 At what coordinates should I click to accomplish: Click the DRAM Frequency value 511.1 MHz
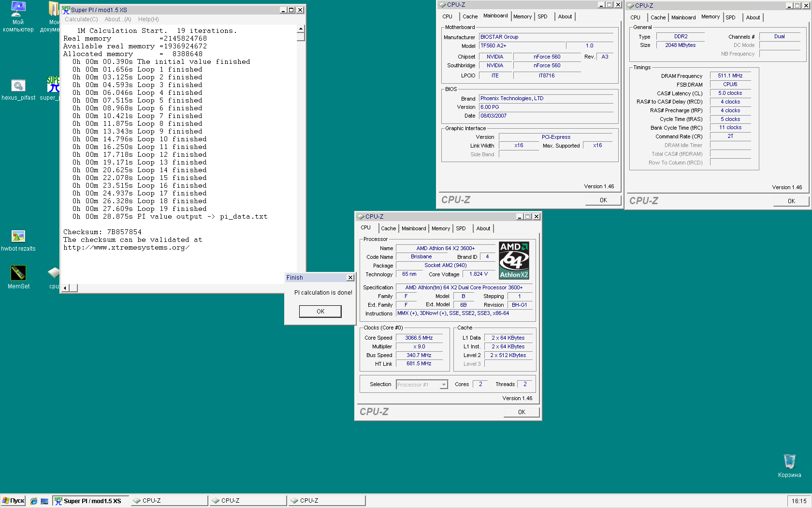click(x=730, y=76)
